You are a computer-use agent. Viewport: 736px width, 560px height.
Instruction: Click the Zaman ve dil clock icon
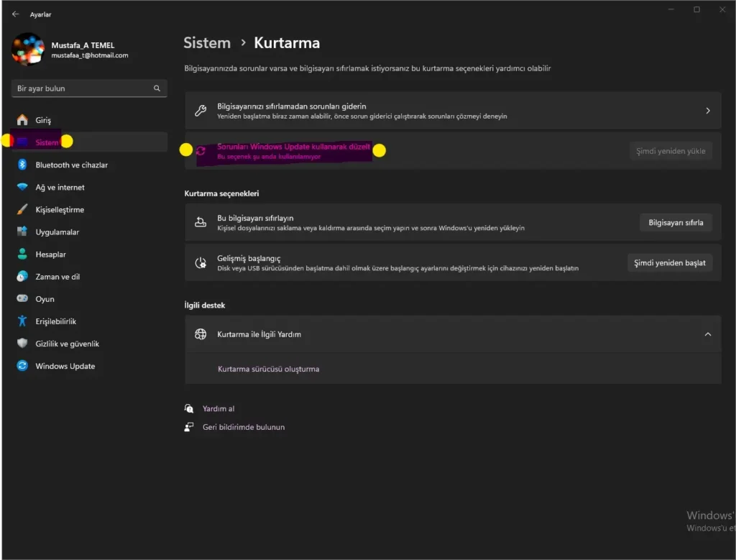click(x=22, y=276)
